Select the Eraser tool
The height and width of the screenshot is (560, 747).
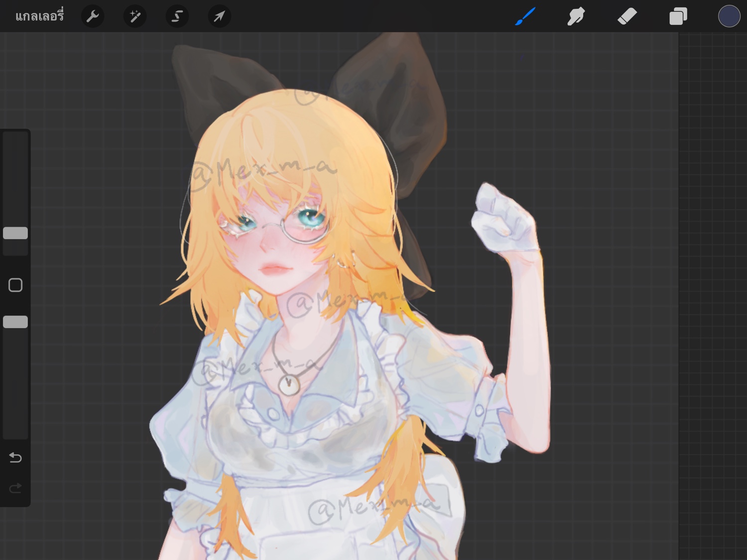pos(627,16)
